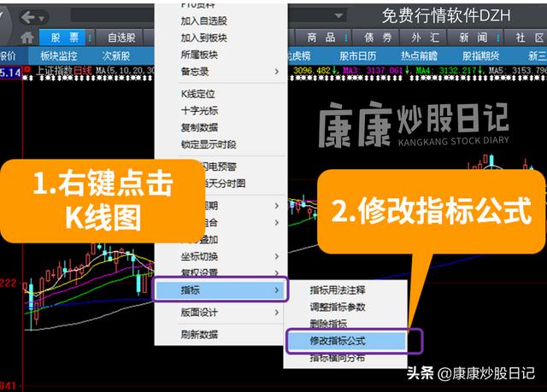The width and height of the screenshot is (547, 392).
Task: Switch to the 新闻 tab
Action: coord(473,38)
